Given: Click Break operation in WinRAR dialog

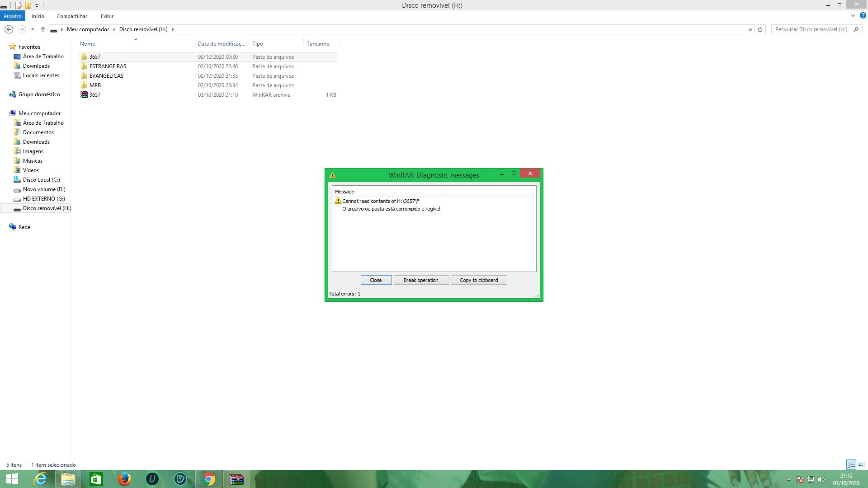Looking at the screenshot, I should pyautogui.click(x=421, y=280).
